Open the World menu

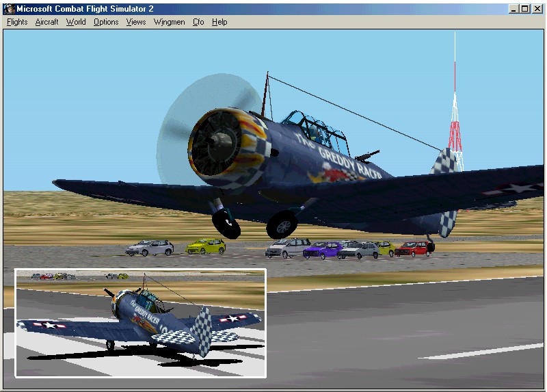(76, 22)
